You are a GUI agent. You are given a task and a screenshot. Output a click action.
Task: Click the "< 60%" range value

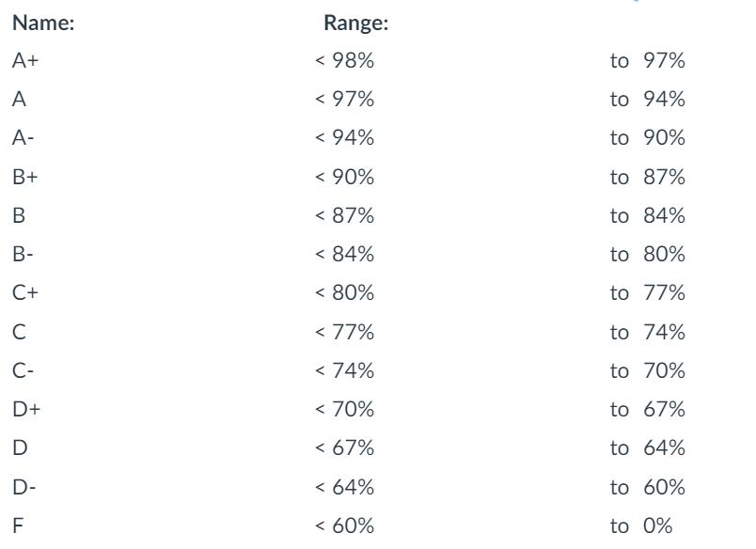click(346, 524)
